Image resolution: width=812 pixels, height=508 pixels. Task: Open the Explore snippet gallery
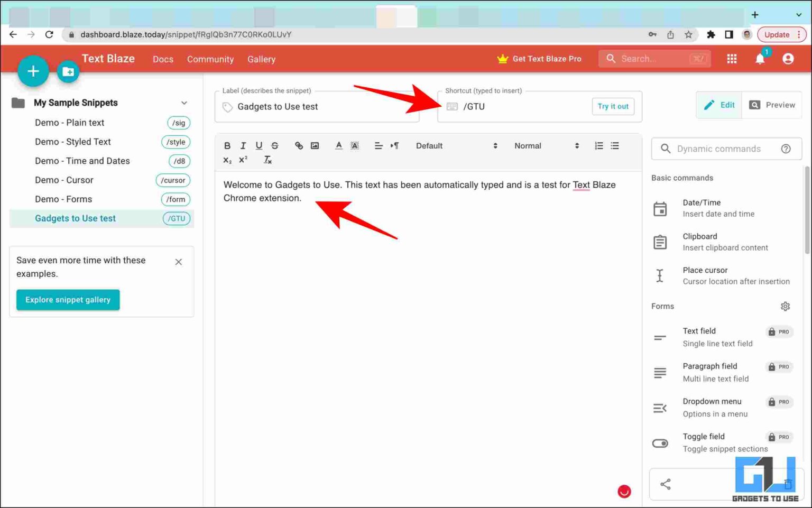pos(68,300)
